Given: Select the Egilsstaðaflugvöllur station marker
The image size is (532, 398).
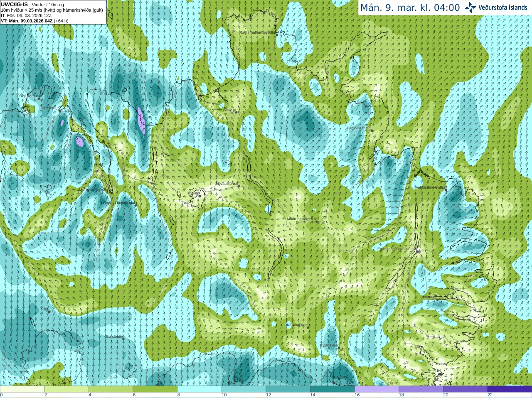Looking at the screenshot, I should coord(418,251).
